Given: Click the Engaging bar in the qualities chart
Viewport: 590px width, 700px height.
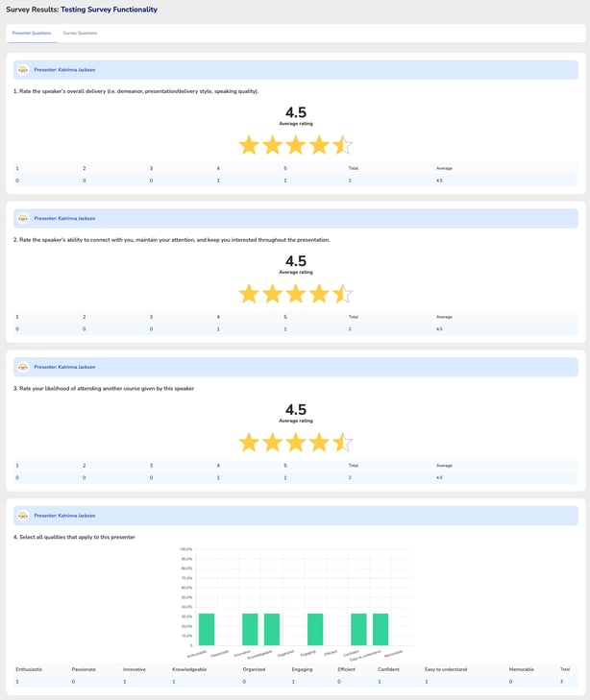Looking at the screenshot, I should [315, 629].
